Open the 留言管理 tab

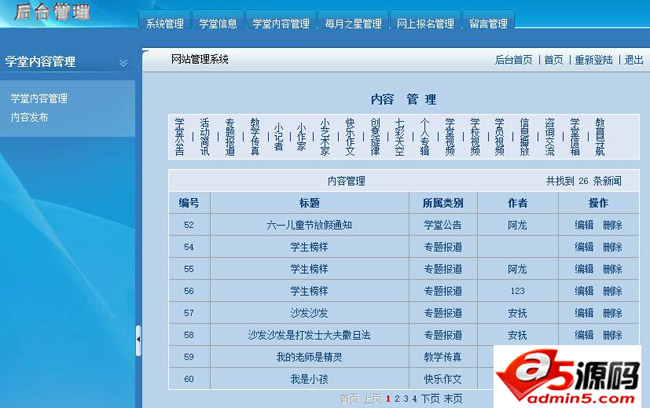coord(488,24)
